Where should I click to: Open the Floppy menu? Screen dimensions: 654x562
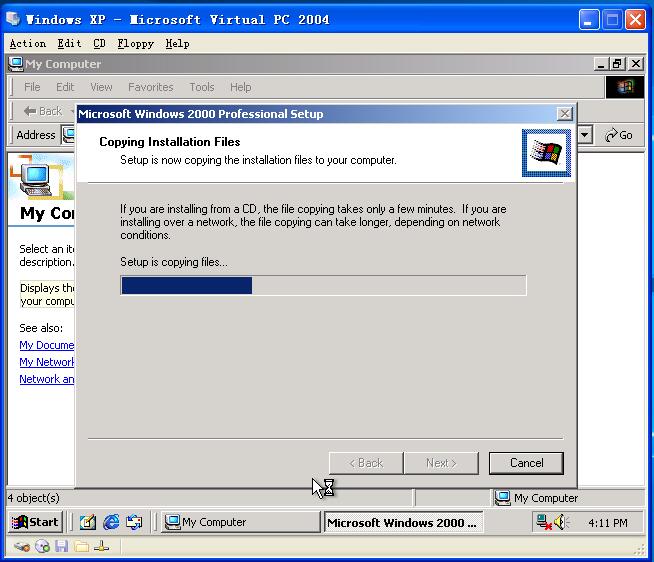[136, 43]
